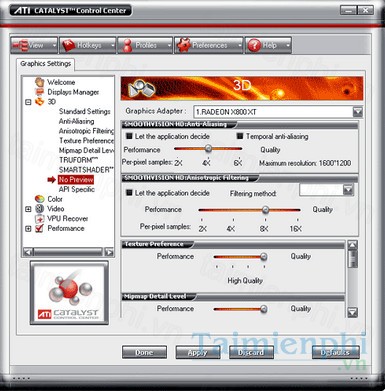Click the settings panel scroll up arrow

point(352,245)
